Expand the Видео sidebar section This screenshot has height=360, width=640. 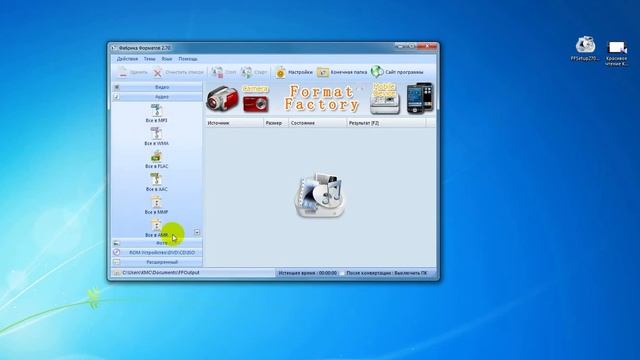pyautogui.click(x=157, y=87)
